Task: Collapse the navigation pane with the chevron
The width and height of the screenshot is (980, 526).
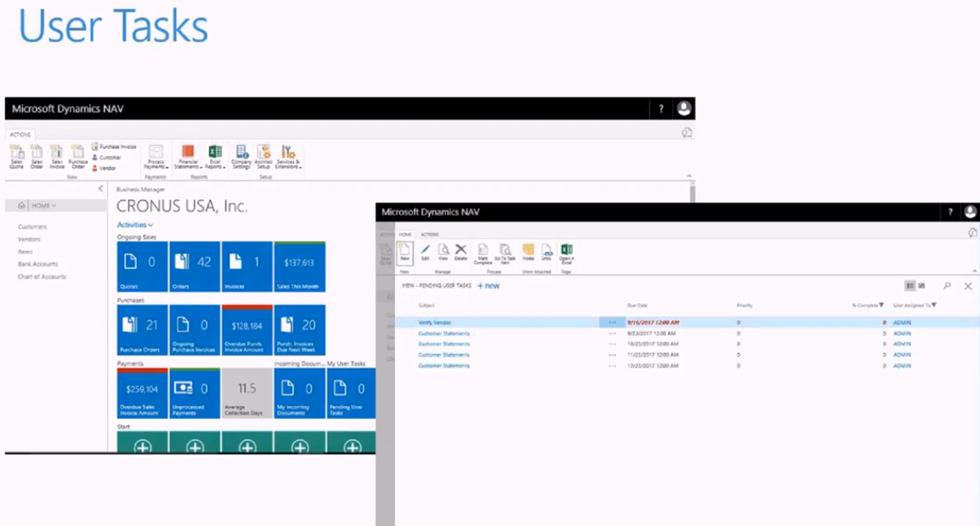Action: 101,188
